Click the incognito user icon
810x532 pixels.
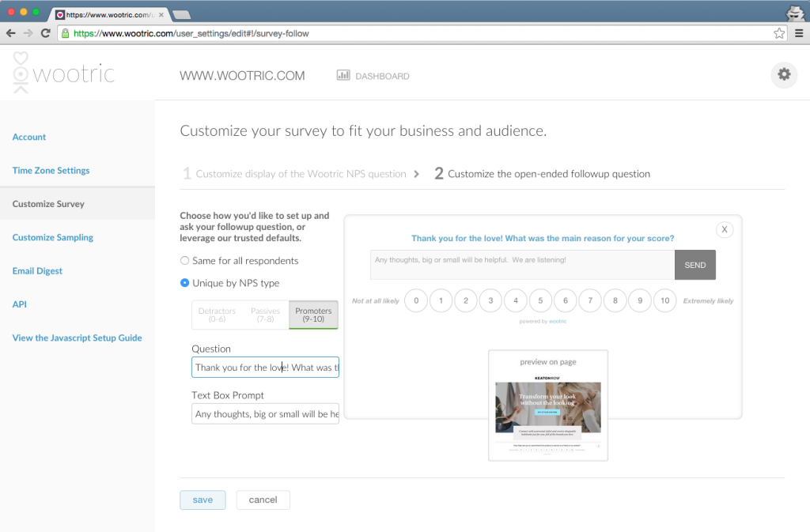(794, 13)
